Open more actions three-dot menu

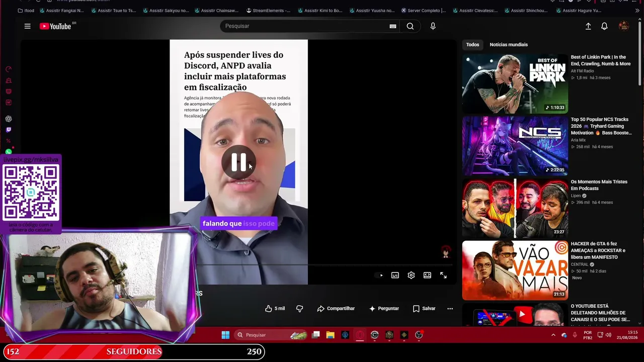[x=450, y=309]
